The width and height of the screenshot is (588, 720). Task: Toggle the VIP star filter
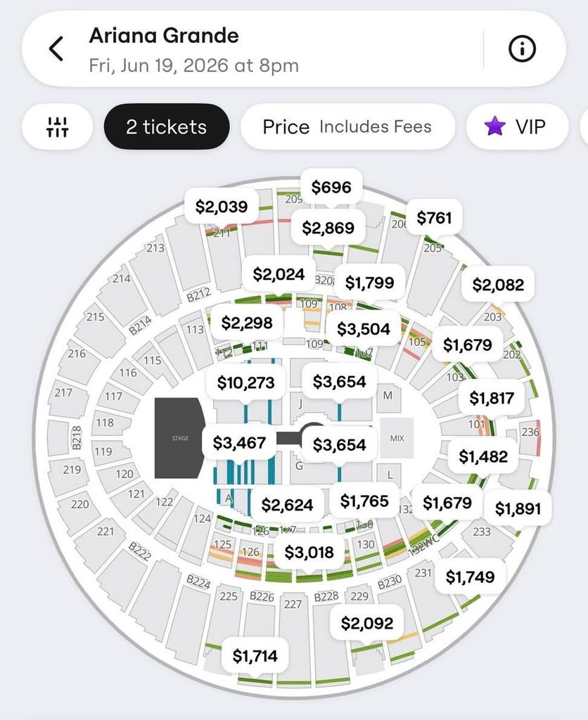coord(517,127)
